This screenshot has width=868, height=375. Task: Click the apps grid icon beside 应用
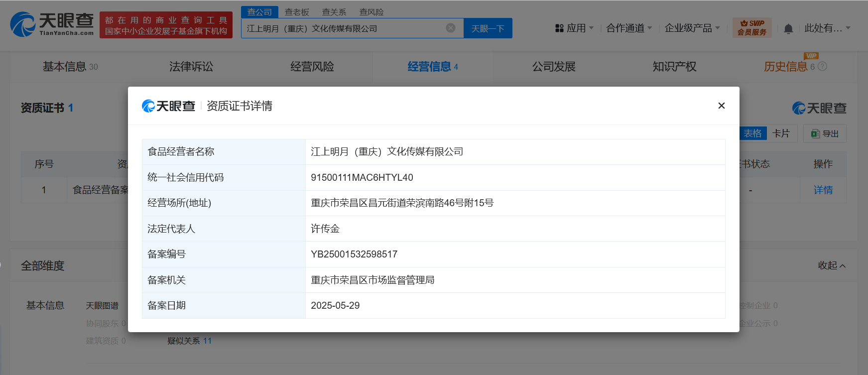[x=559, y=28]
